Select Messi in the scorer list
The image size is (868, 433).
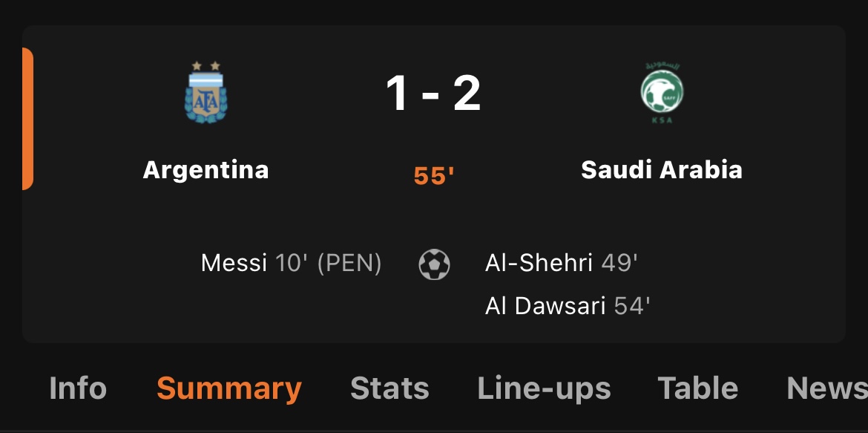(x=234, y=263)
